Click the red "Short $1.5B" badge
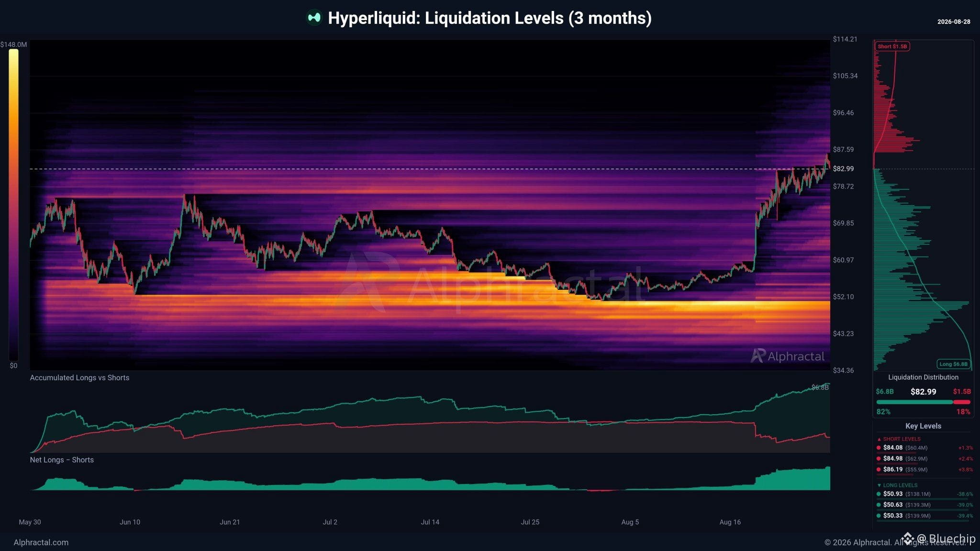 click(x=892, y=46)
